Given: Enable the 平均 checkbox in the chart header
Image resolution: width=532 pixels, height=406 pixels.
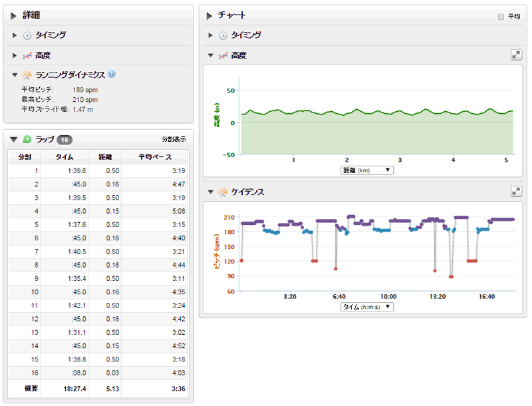Looking at the screenshot, I should pos(501,17).
